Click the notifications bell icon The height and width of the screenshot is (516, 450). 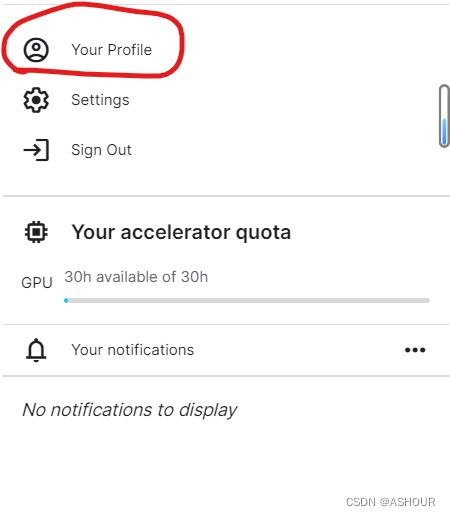36,350
